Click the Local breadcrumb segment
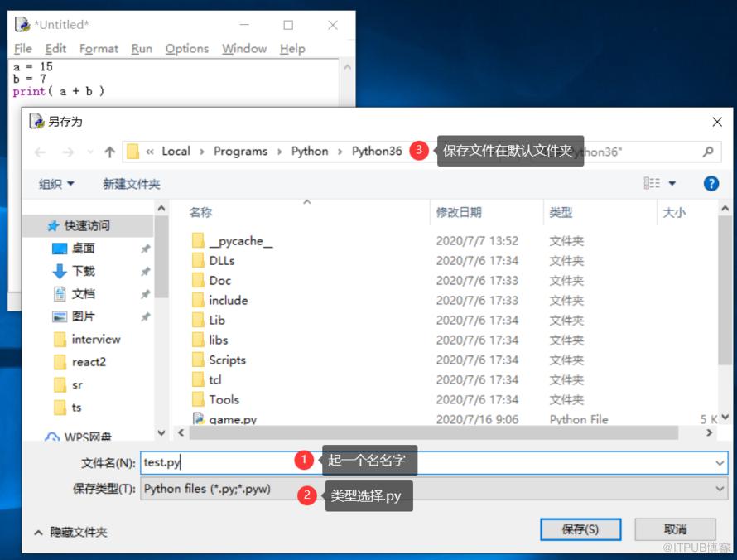The width and height of the screenshot is (737, 560). [x=176, y=151]
